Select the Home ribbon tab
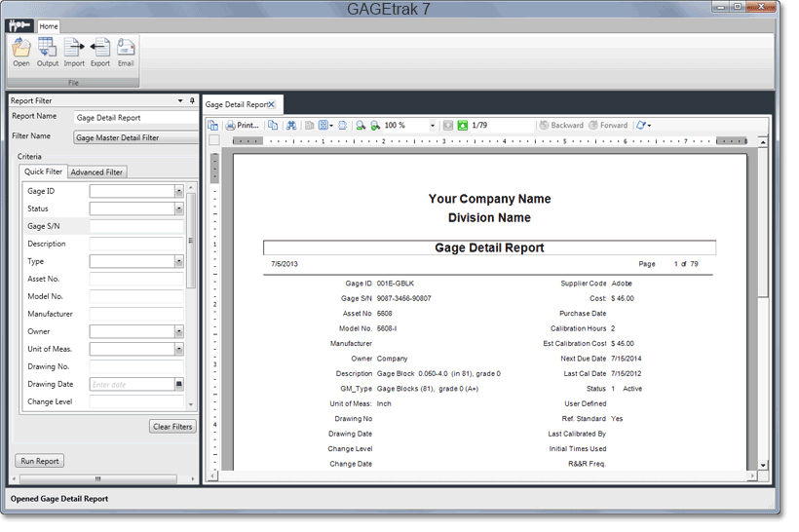This screenshot has width=799, height=532. click(49, 26)
